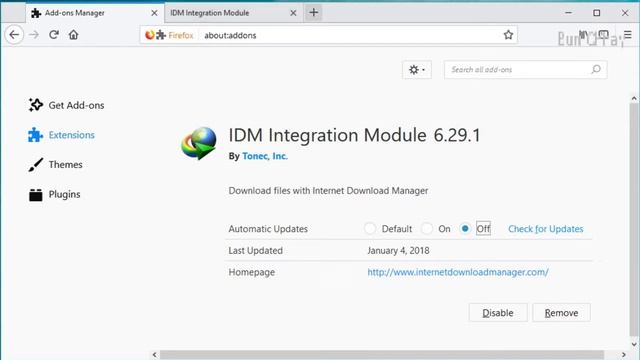Image resolution: width=640 pixels, height=360 pixels.
Task: Select the Add-ons Manager tab
Action: coord(95,13)
